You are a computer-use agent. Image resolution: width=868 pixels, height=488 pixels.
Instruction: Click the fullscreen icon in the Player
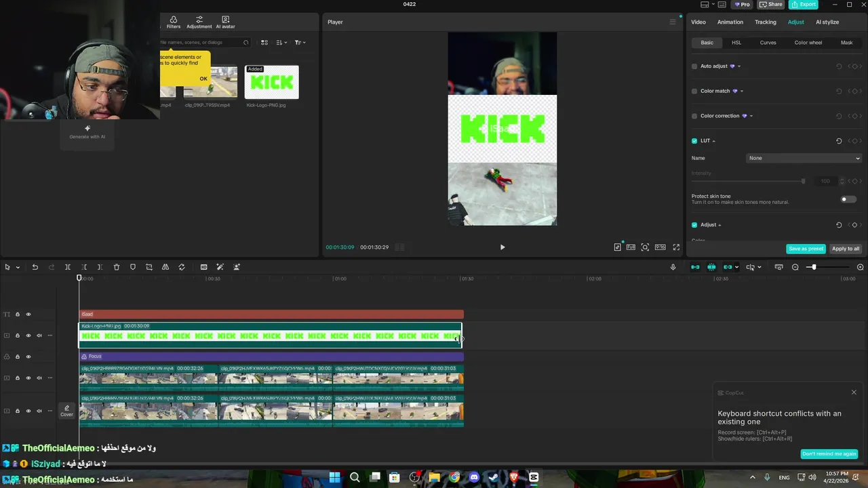676,247
